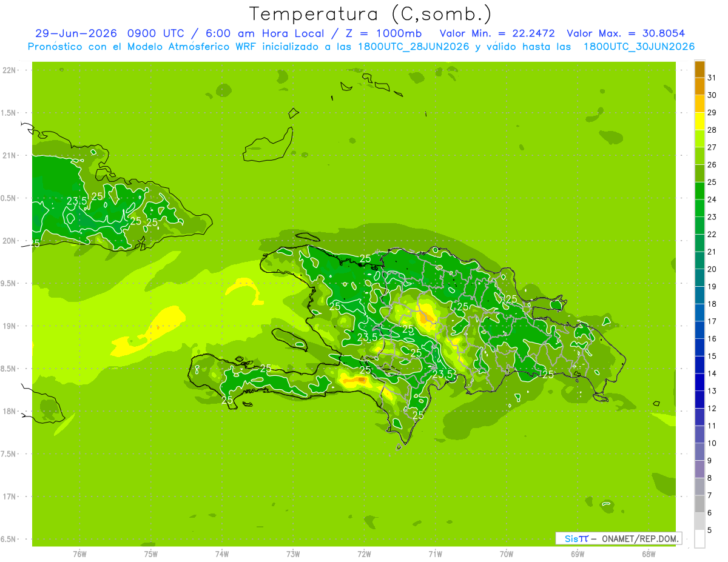Click the 75W longitude axis label
Screen dimensions: 728x562
[x=151, y=554]
